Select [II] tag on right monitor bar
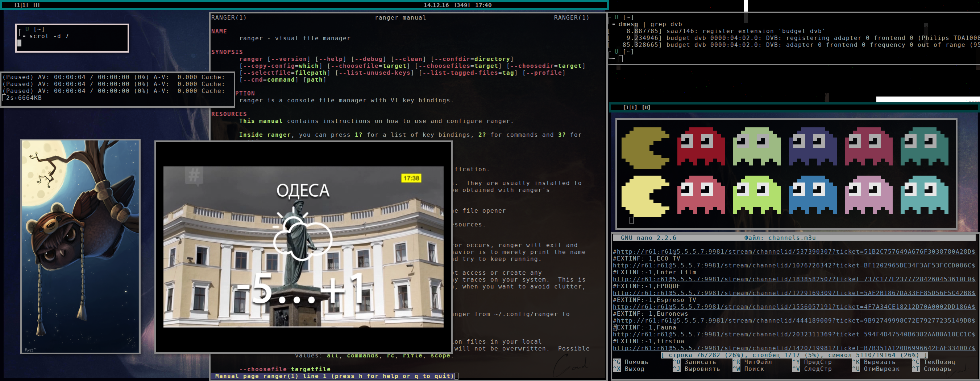 tap(646, 107)
